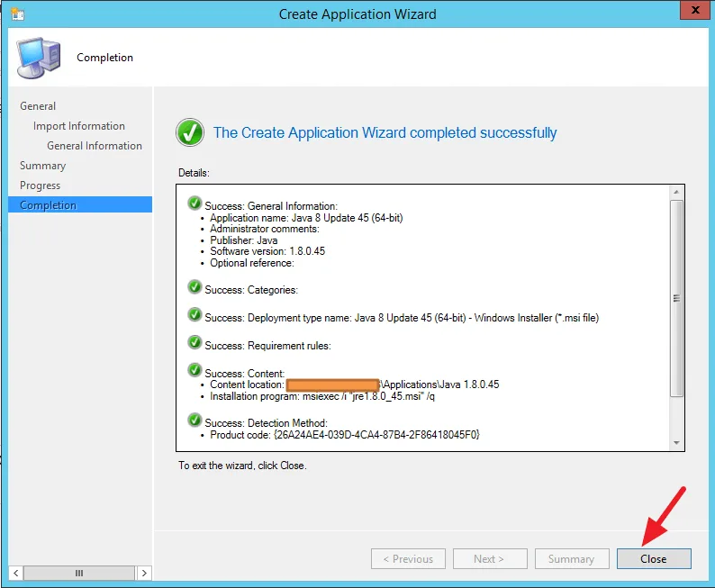
Task: Click 'Installation program: msiexec' line
Action: [x=322, y=396]
